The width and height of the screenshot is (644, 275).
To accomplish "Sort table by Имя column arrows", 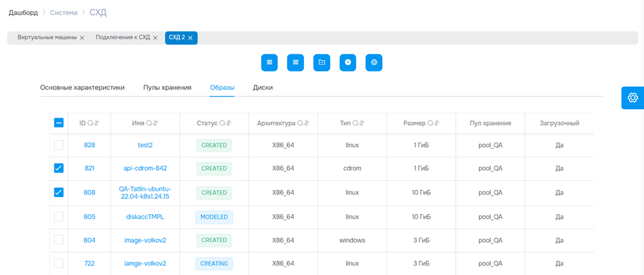I will coord(156,123).
